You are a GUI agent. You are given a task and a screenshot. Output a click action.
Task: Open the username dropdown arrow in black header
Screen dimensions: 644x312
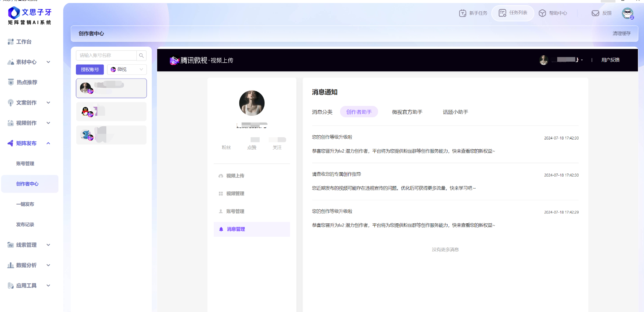(582, 60)
